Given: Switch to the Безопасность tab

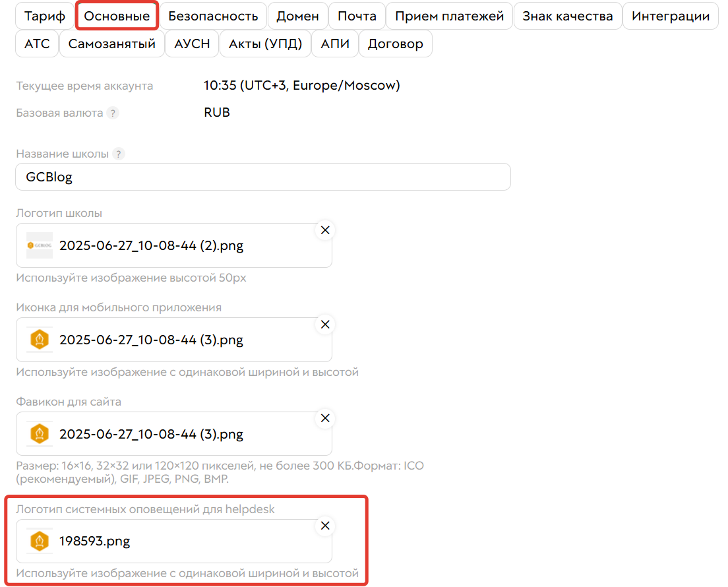Looking at the screenshot, I should 213,16.
